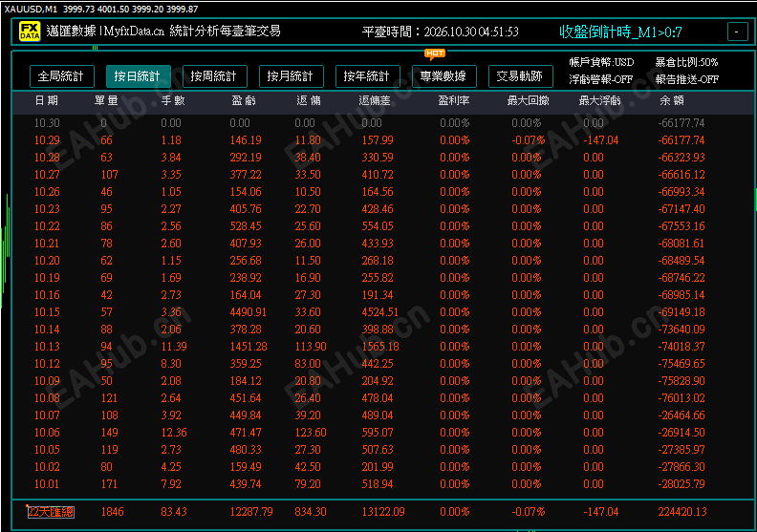
Task: Click the 返傭差 column header
Action: click(x=374, y=100)
